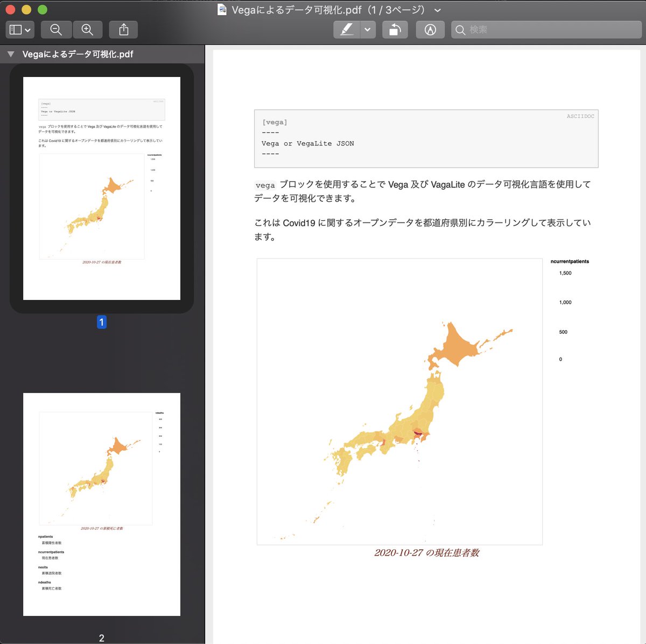The width and height of the screenshot is (646, 644).
Task: Show the Markup toolbar with pen icon
Action: point(430,30)
